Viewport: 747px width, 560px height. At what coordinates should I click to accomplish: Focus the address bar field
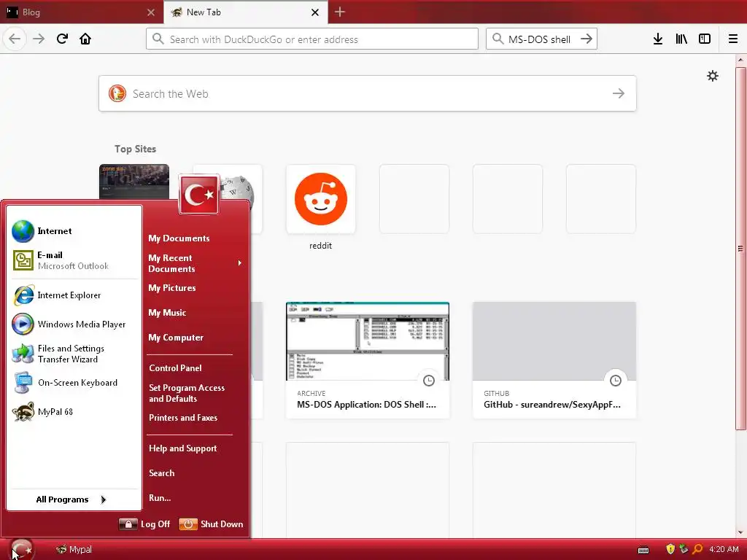click(x=312, y=39)
